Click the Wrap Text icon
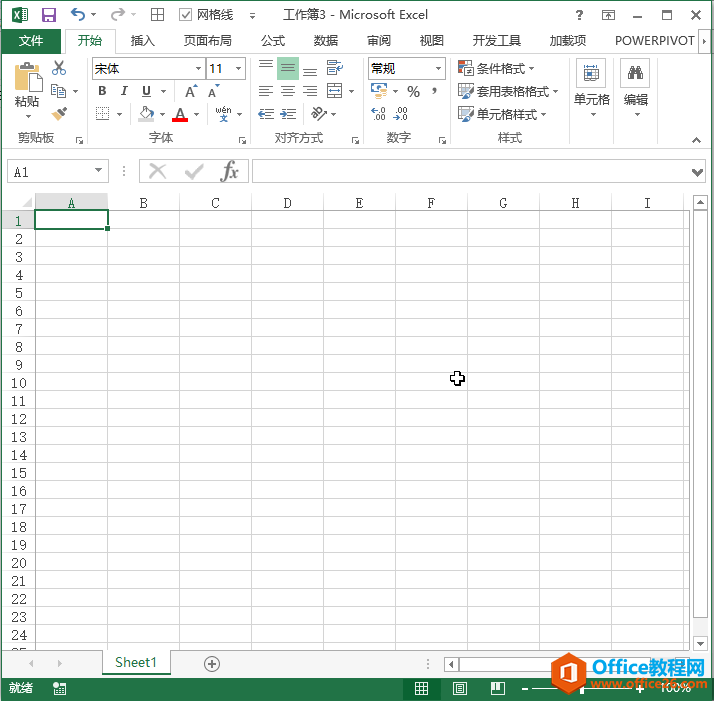The width and height of the screenshot is (714, 701). [x=335, y=68]
